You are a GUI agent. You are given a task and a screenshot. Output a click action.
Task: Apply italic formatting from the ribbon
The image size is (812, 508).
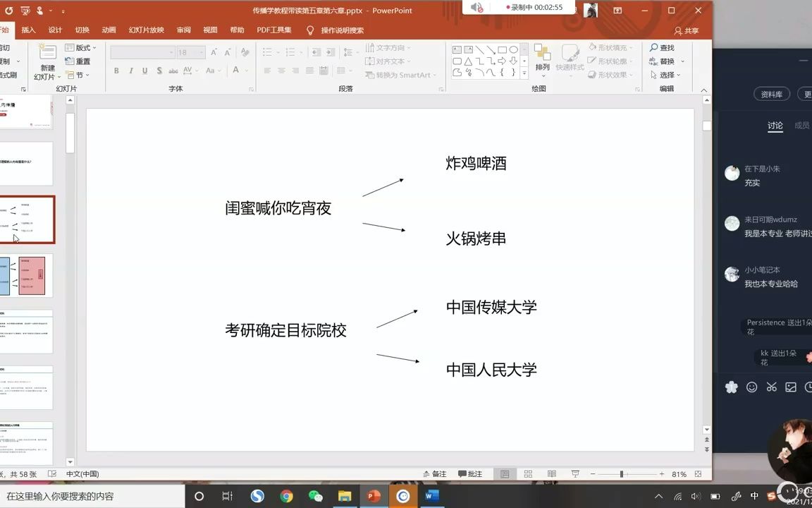tap(130, 71)
